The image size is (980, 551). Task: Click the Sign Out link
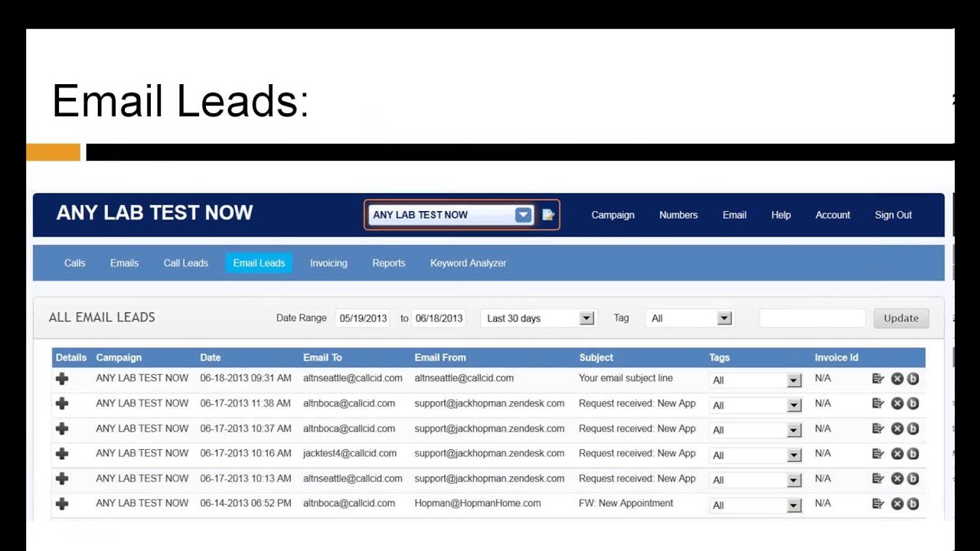[893, 215]
